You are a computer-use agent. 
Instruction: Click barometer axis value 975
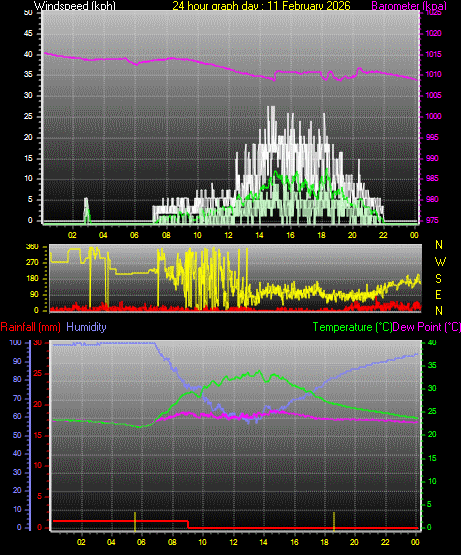(432, 220)
